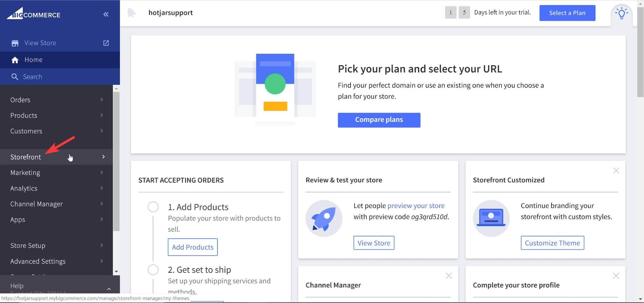Image resolution: width=644 pixels, height=303 pixels.
Task: Open Advanced Settings menu
Action: pyautogui.click(x=56, y=261)
